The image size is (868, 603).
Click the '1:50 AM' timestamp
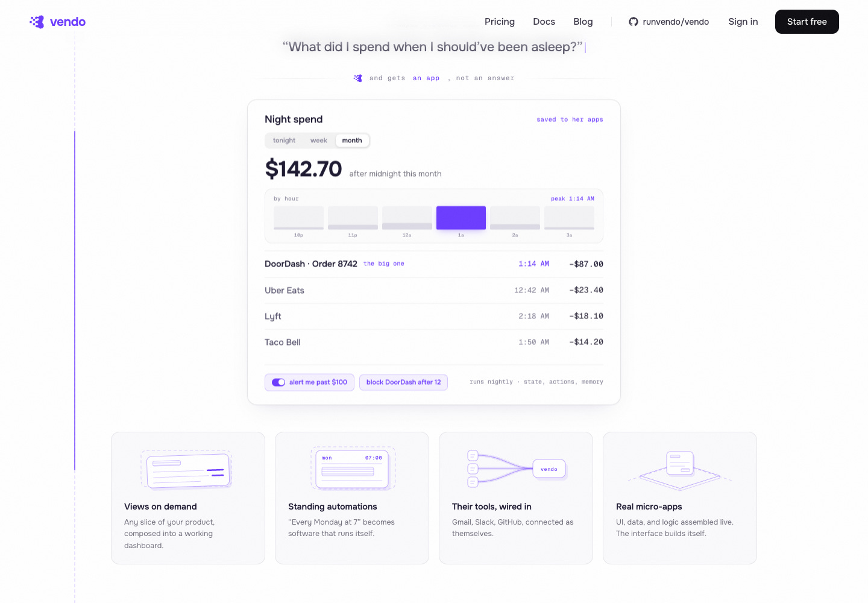click(534, 342)
